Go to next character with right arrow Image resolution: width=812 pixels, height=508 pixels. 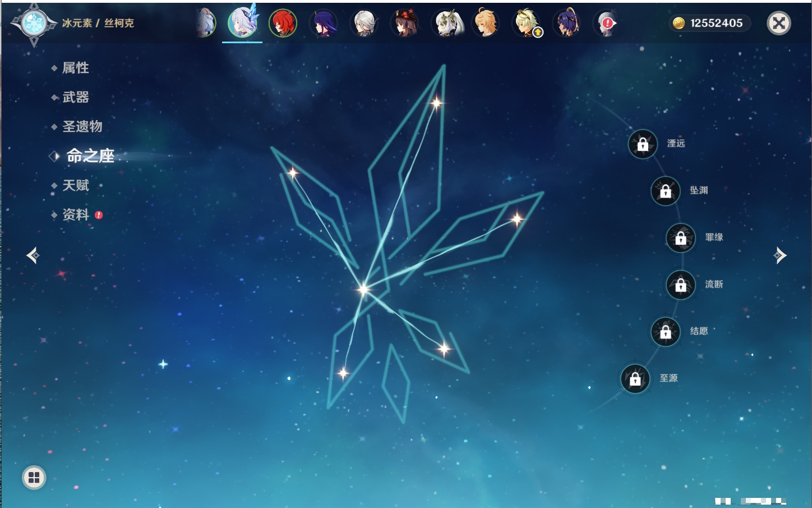tap(780, 255)
